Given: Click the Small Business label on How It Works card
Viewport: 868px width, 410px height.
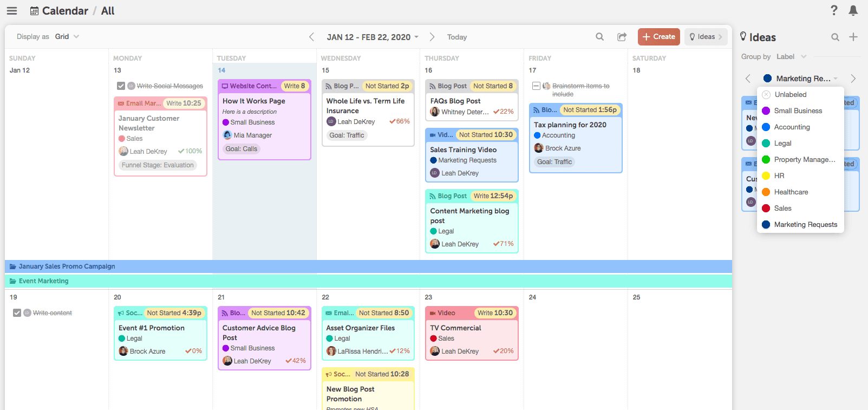Looking at the screenshot, I should [249, 122].
